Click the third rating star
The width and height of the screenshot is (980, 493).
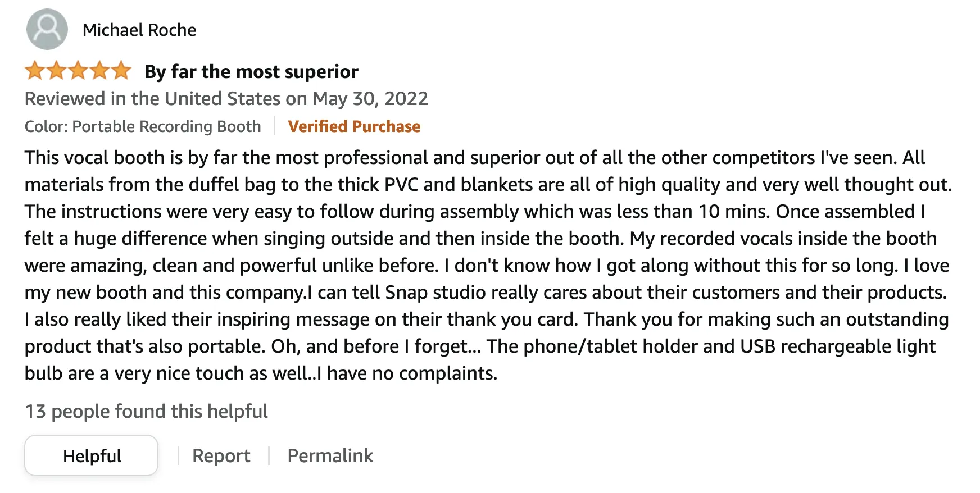click(x=78, y=71)
